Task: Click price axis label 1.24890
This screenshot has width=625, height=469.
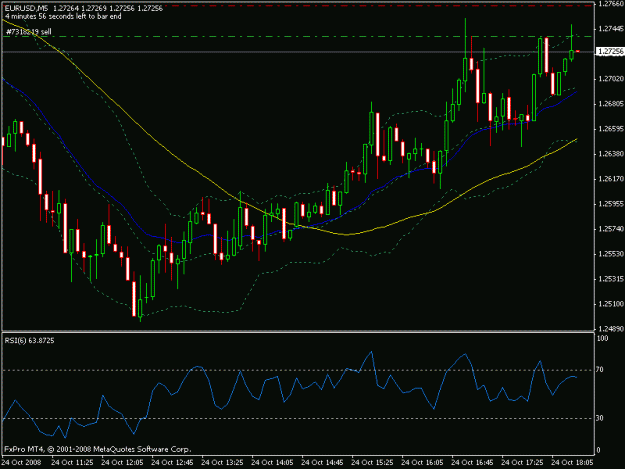Action: click(x=611, y=329)
